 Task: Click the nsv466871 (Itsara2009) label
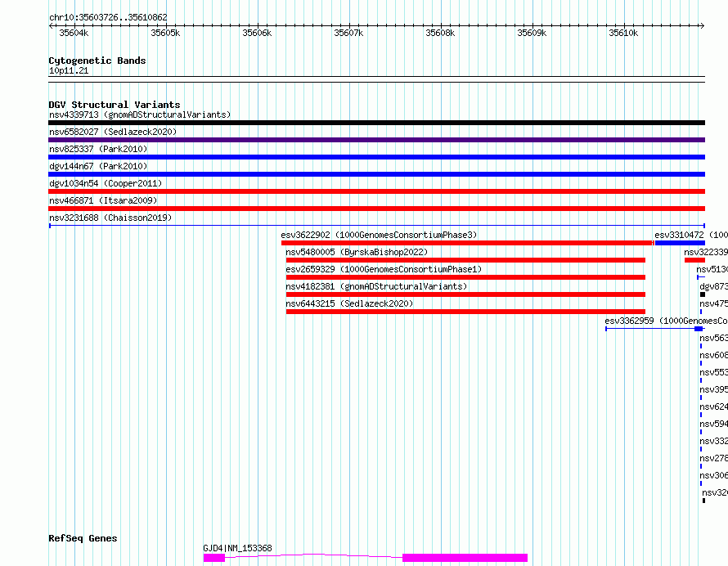click(103, 200)
